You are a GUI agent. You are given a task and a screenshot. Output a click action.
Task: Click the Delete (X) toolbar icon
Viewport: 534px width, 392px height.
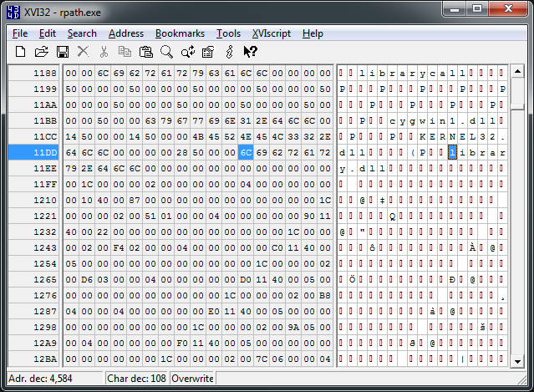83,52
